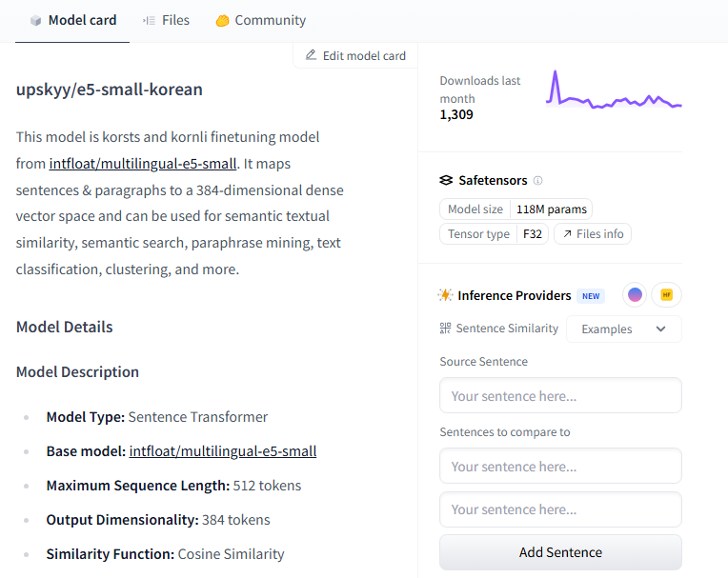Focus the first Sentences to compare field
Screen dimensions: 728x578
pos(560,467)
